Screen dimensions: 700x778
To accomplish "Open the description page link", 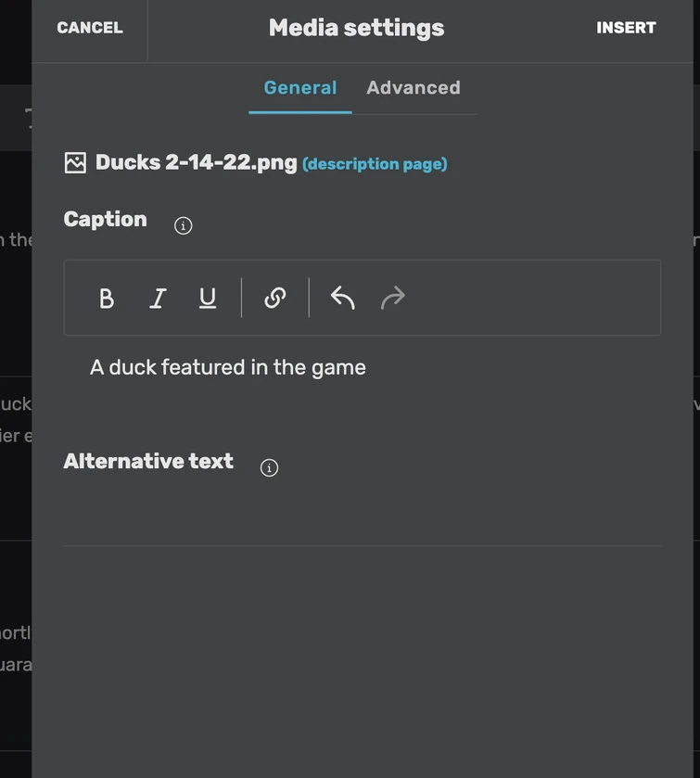I will [x=375, y=164].
